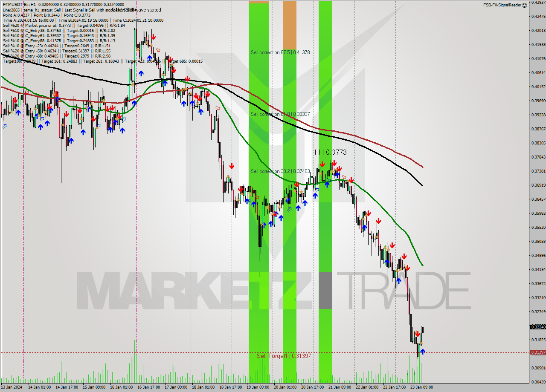
Task: Click the '23 Jan 09:00' time label
Action: click(x=421, y=387)
